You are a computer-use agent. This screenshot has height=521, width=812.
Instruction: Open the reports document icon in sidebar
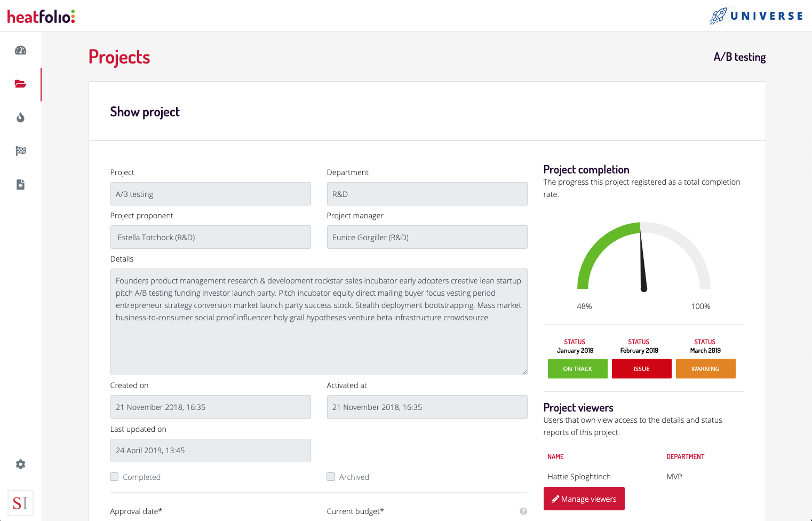click(20, 184)
